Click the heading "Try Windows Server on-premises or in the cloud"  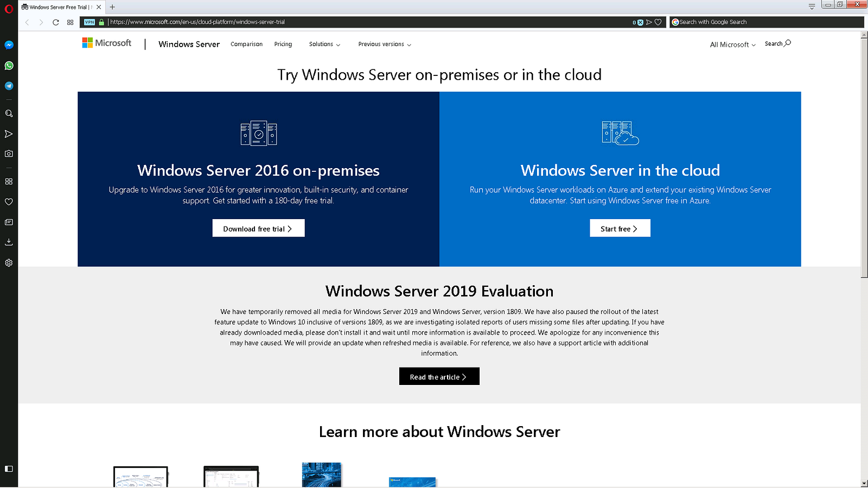point(439,75)
